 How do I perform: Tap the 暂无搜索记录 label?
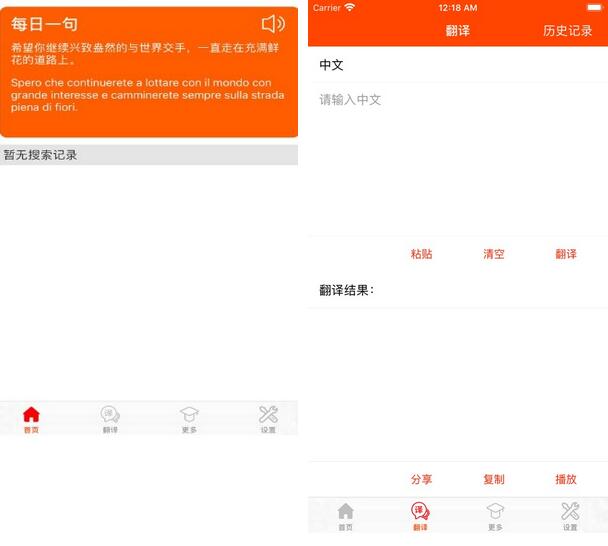40,155
